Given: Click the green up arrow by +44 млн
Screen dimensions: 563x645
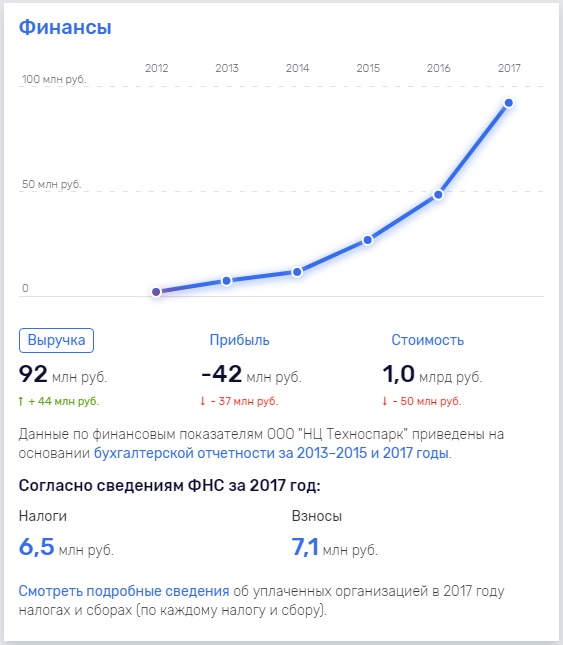Looking at the screenshot, I should pos(21,401).
